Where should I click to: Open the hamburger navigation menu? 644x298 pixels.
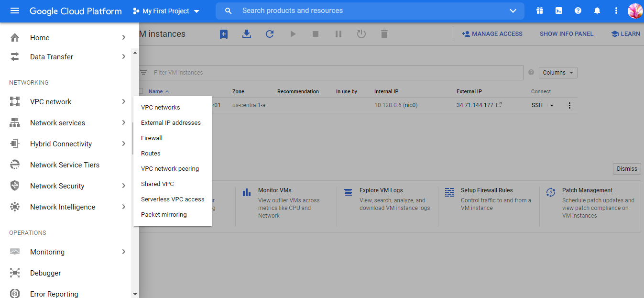pyautogui.click(x=15, y=11)
